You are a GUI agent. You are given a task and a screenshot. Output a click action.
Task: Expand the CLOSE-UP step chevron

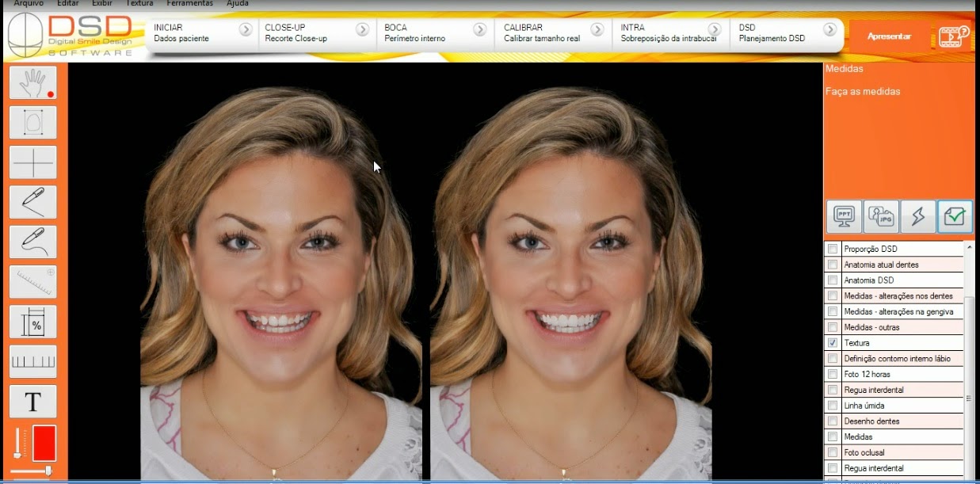pyautogui.click(x=364, y=28)
